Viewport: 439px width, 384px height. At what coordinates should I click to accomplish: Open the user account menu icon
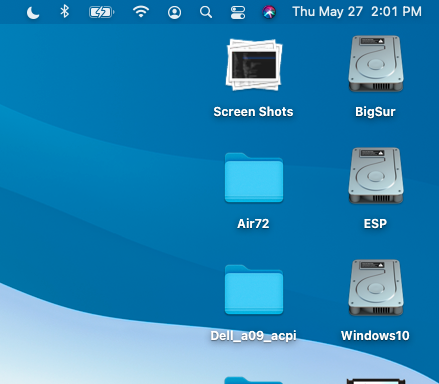[x=174, y=13]
